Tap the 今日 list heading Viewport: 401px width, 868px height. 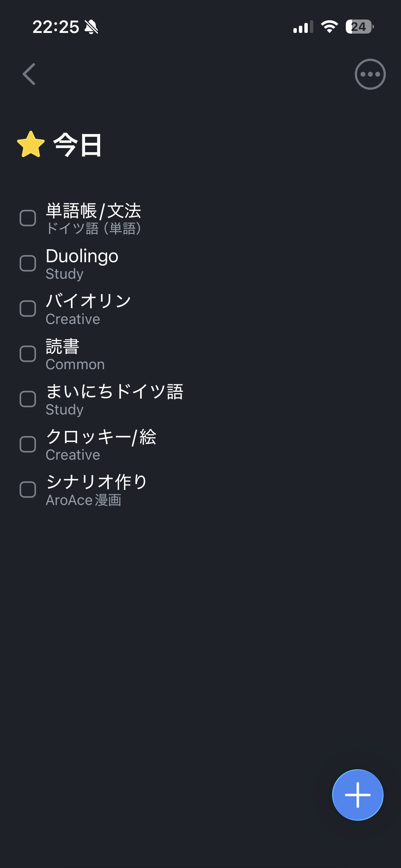(x=78, y=145)
